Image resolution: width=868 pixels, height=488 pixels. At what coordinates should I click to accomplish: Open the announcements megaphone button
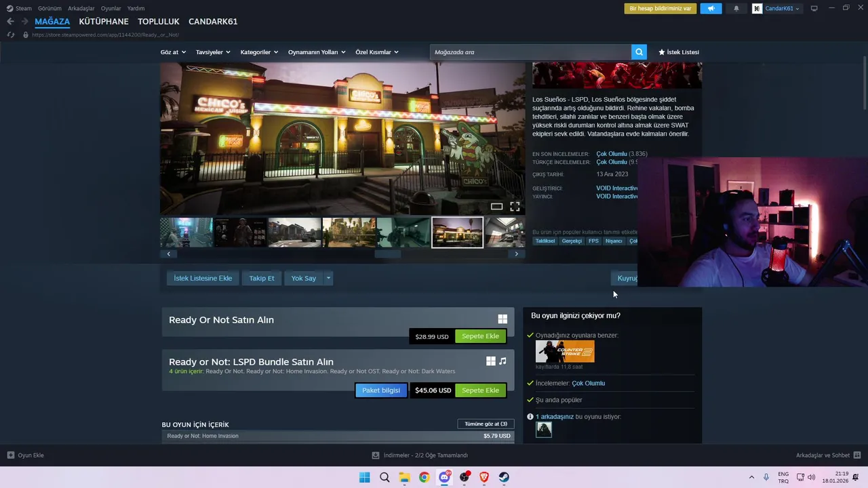pyautogui.click(x=711, y=9)
